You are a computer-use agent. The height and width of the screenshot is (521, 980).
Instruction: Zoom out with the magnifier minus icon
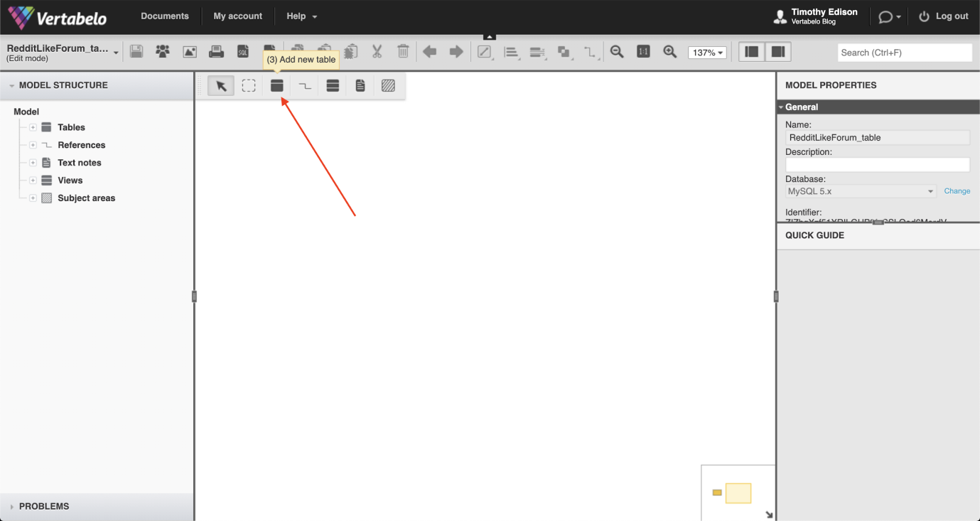click(617, 52)
